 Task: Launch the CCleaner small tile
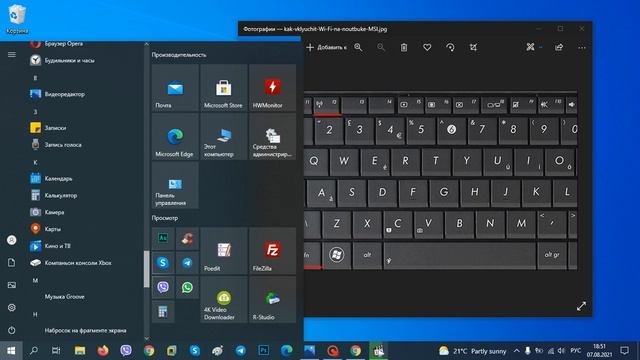[187, 238]
